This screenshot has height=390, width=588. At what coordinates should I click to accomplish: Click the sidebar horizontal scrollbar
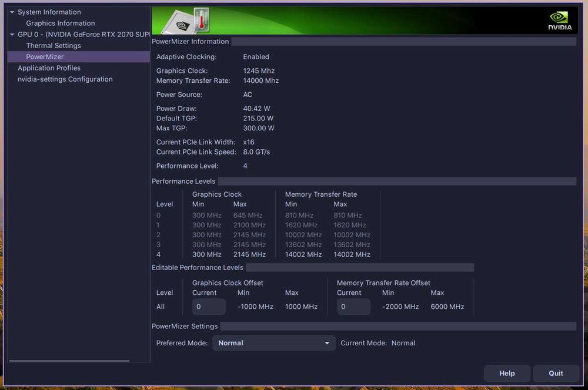[x=69, y=361]
